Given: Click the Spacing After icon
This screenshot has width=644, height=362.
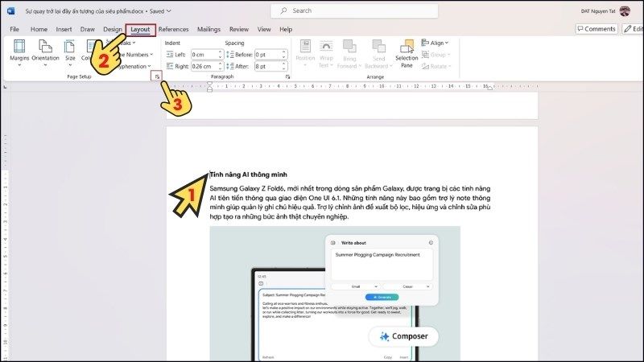Looking at the screenshot, I should point(230,66).
